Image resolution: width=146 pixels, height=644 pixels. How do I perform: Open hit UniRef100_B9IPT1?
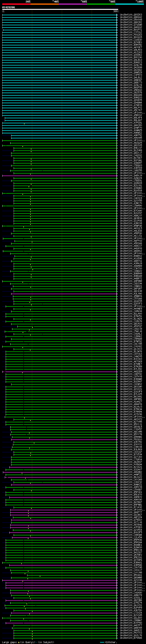pos(131,30)
